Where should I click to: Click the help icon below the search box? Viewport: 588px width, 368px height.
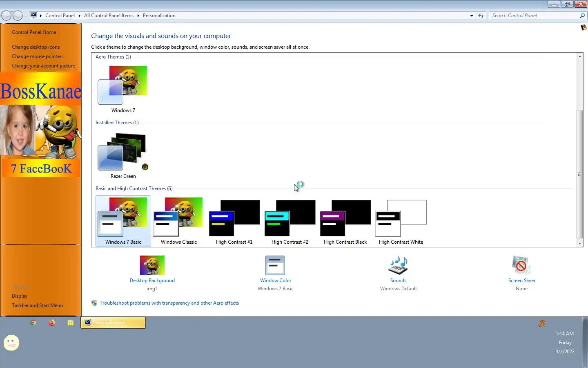584,28
